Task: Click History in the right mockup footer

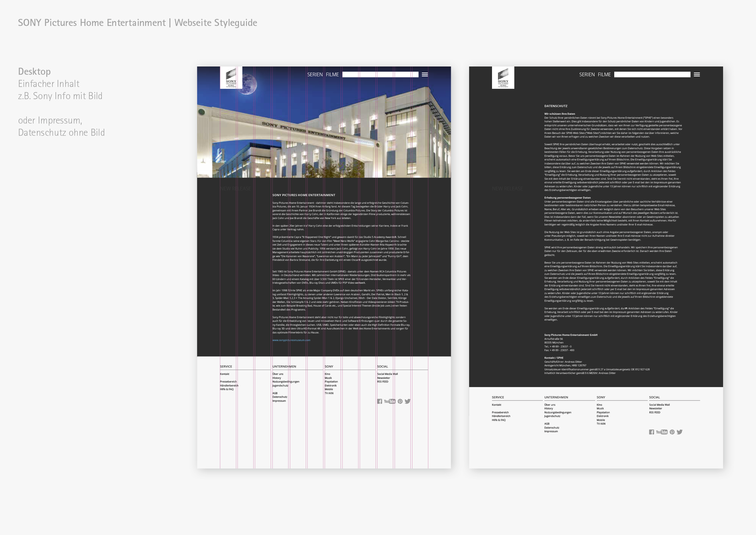Action: click(x=549, y=408)
